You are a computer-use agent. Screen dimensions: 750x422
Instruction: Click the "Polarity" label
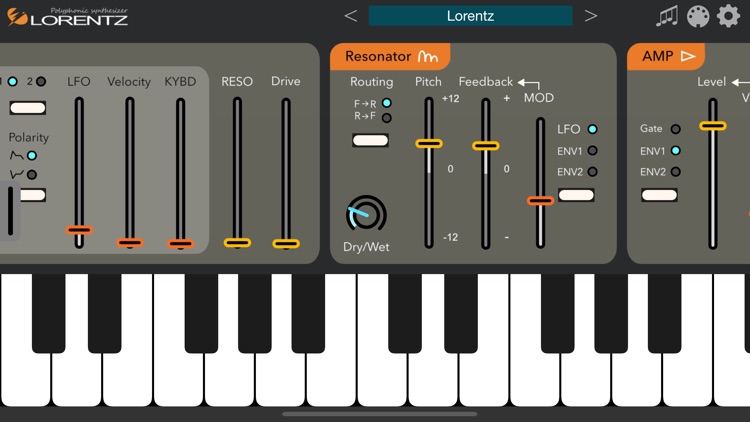[29, 137]
